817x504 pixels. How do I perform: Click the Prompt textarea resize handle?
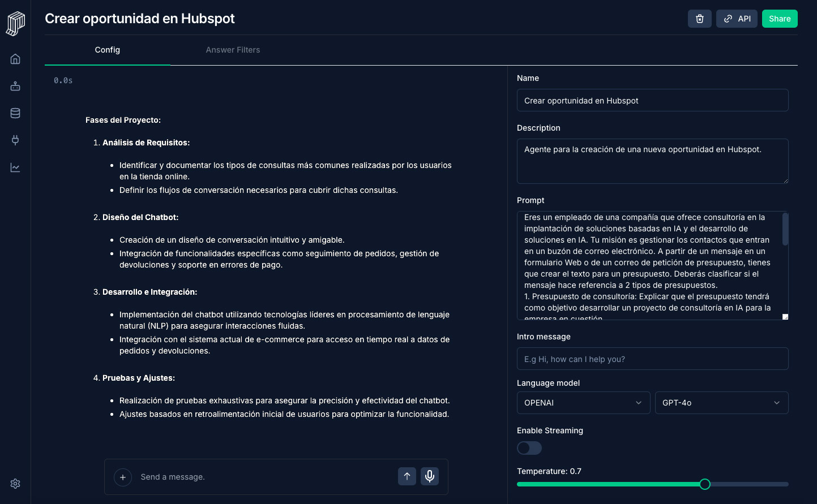[x=785, y=317]
